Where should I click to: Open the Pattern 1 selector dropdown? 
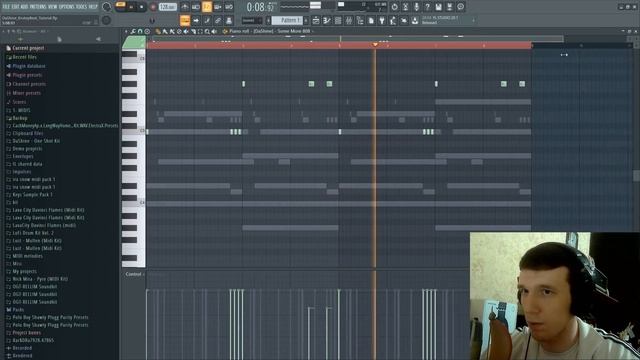[x=288, y=20]
